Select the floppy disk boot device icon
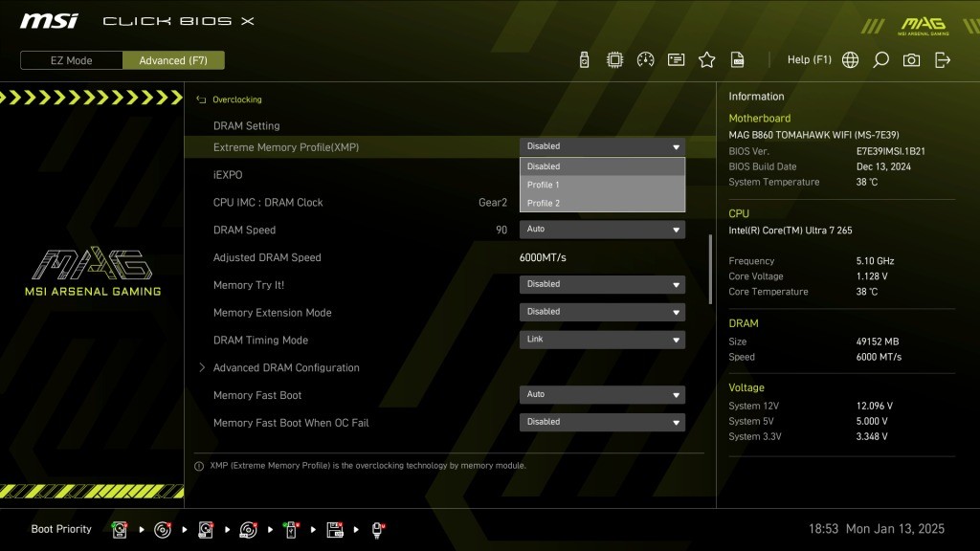This screenshot has height=551, width=980. [335, 529]
